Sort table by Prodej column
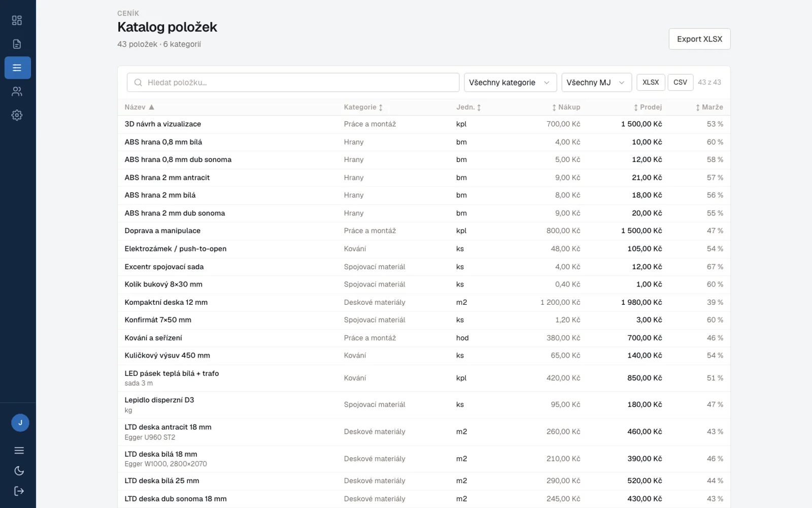The image size is (812, 508). pos(648,107)
